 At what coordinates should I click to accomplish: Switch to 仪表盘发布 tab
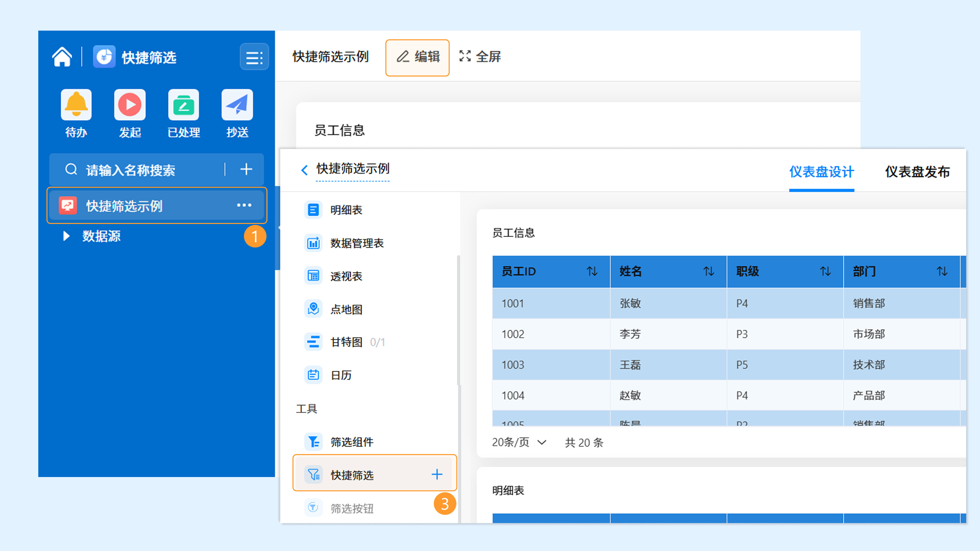pyautogui.click(x=917, y=172)
